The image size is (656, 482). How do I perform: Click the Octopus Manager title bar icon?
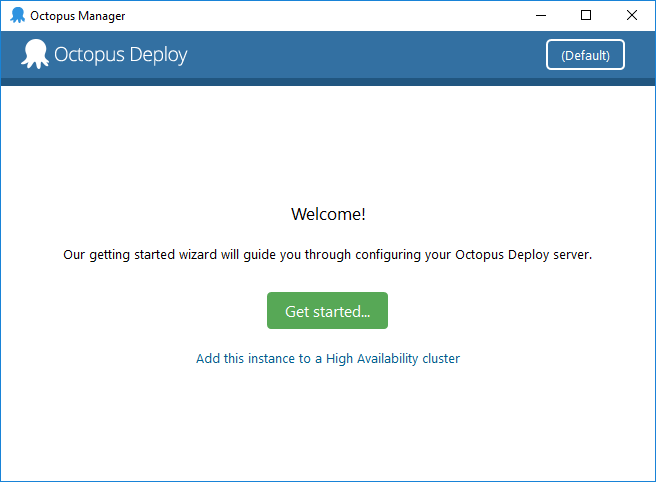click(18, 15)
